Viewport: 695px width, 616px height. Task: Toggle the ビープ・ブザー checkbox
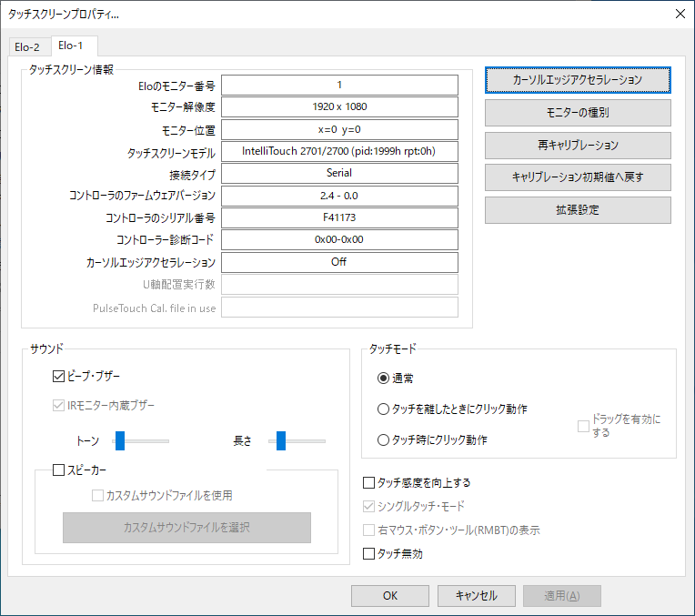(x=59, y=375)
